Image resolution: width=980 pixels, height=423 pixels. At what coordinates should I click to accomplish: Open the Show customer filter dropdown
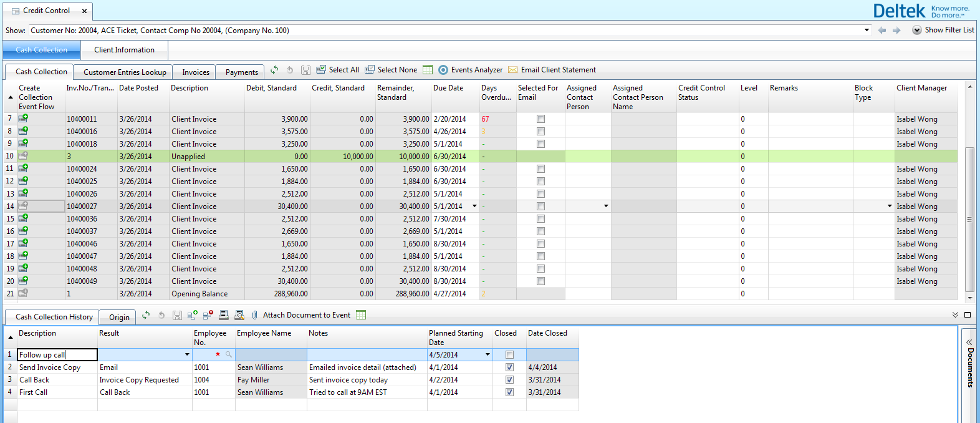pyautogui.click(x=867, y=30)
